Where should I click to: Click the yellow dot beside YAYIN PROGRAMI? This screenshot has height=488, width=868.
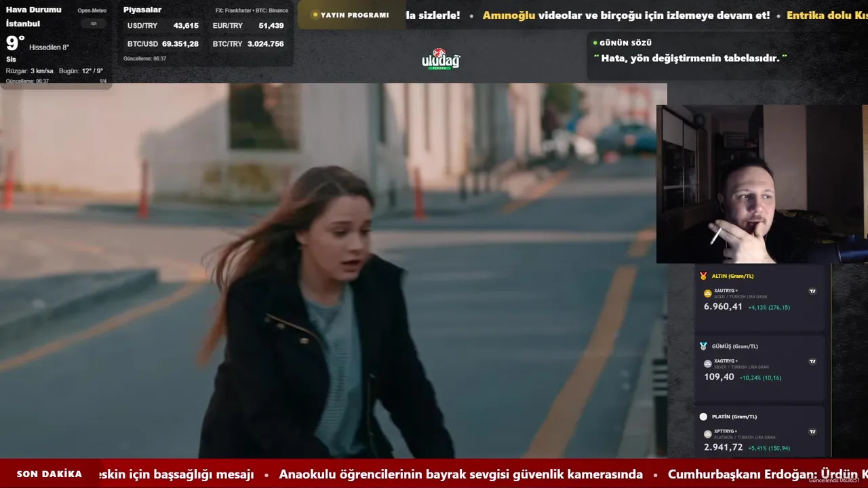315,15
